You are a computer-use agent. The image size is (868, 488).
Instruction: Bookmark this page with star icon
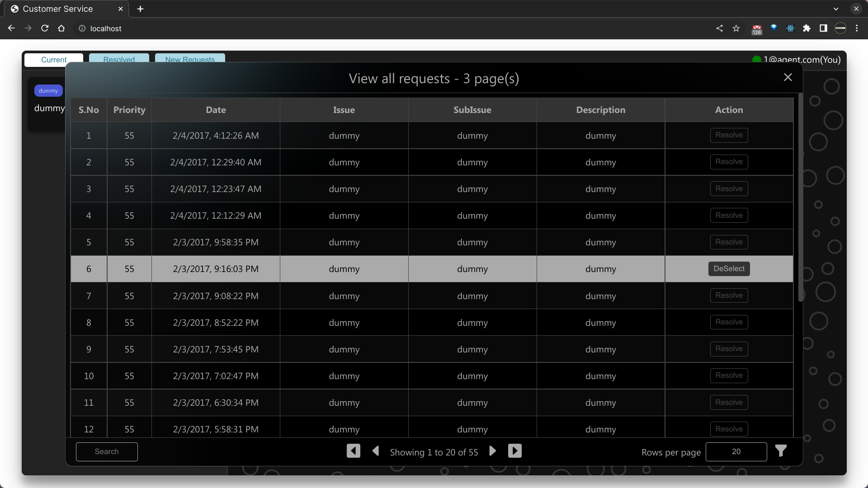(x=736, y=28)
